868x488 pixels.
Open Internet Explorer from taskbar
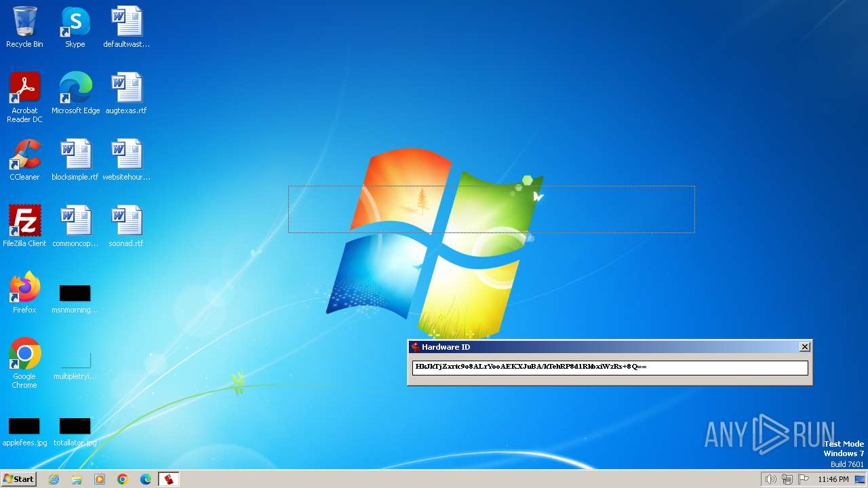54,479
